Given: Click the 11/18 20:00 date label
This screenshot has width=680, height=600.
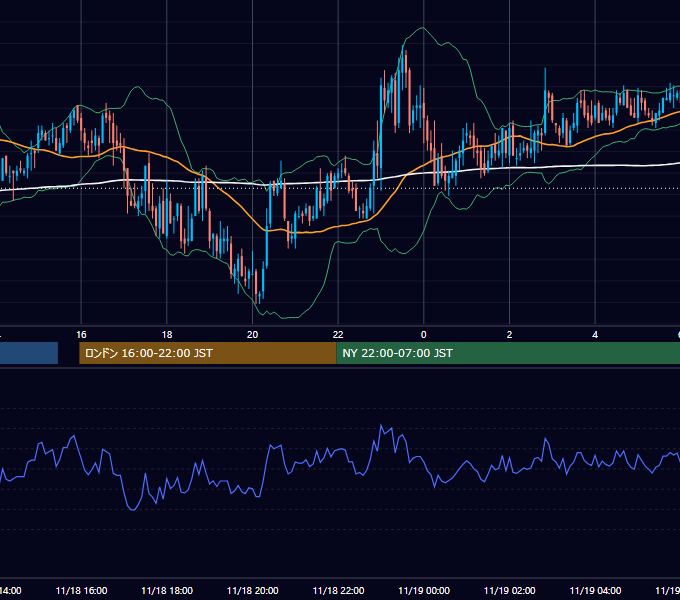Looking at the screenshot, I should coord(252,590).
